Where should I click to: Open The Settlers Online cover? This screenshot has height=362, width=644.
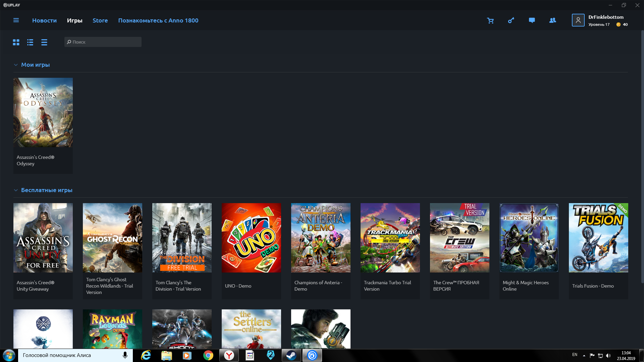251,329
